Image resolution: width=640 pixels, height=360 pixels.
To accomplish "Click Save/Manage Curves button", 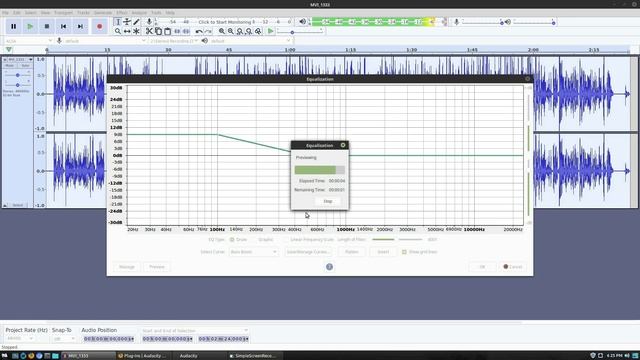I will point(308,252).
